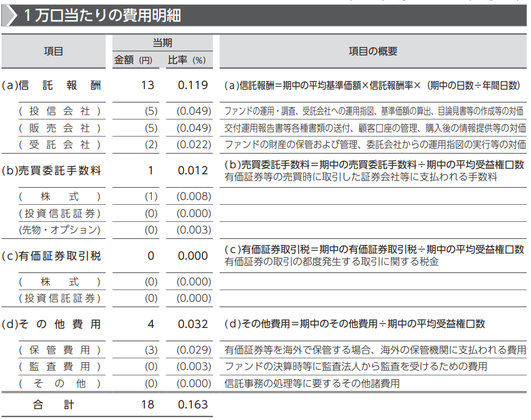Click the total amount 18

(x=148, y=404)
